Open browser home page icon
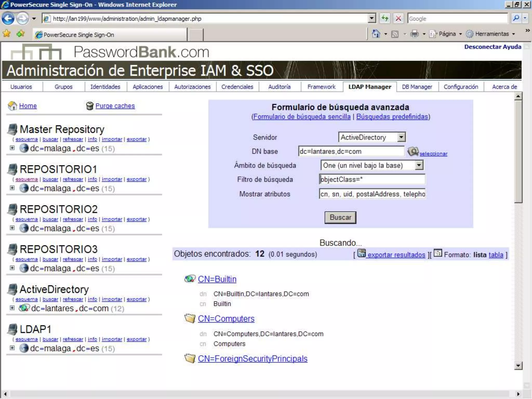Image resolution: width=532 pixels, height=399 pixels. click(x=376, y=34)
